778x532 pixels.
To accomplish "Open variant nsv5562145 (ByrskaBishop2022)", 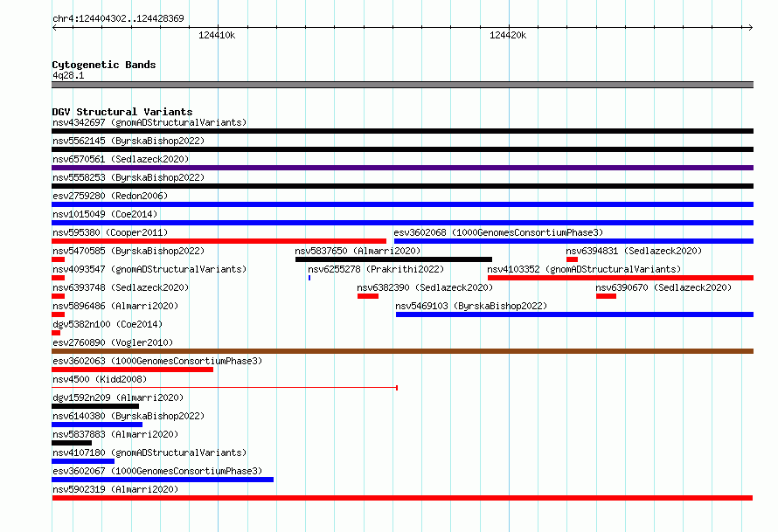I will [x=129, y=141].
